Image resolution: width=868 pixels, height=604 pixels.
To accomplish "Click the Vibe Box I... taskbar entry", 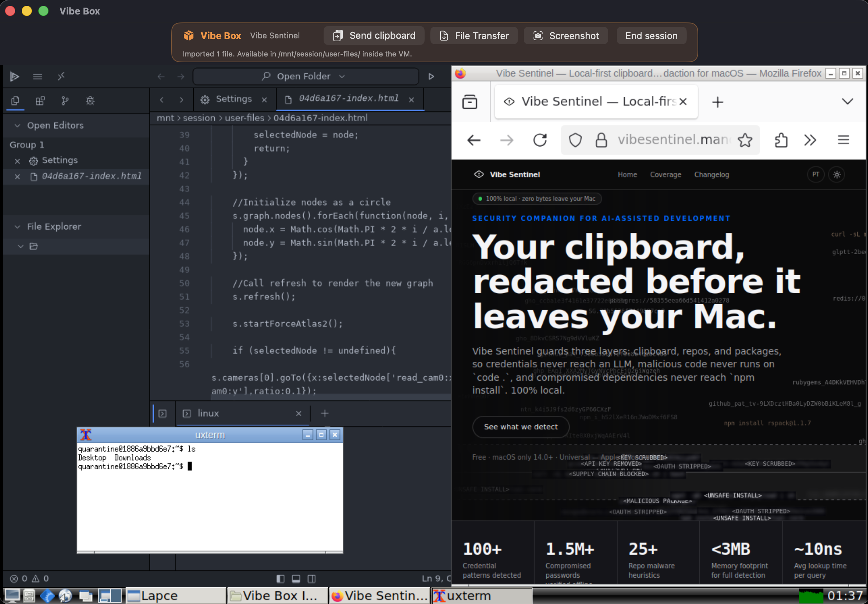I will [x=278, y=596].
